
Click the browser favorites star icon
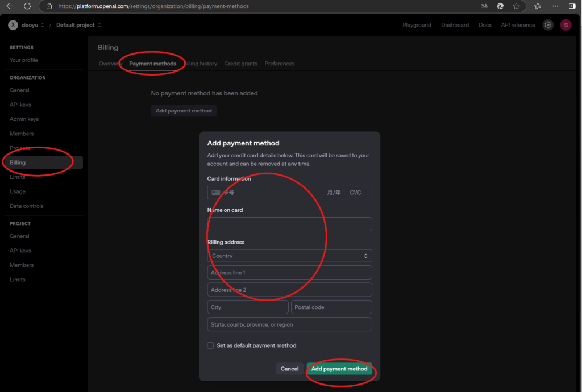point(516,6)
